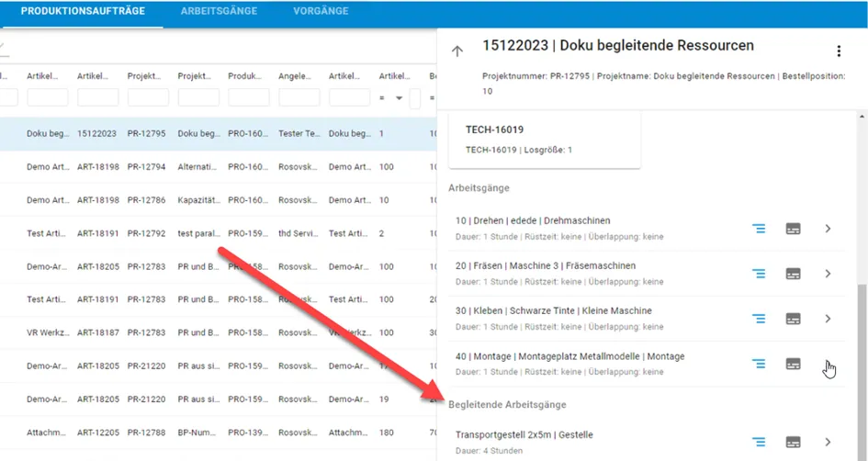Click filter field under first Projekt column
Viewport: 868px width, 461px height.
[149, 97]
